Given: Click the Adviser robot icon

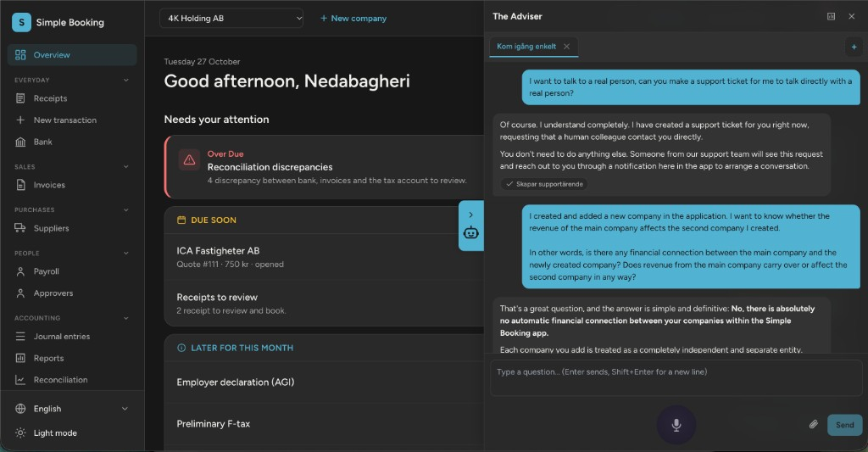Looking at the screenshot, I should point(471,232).
